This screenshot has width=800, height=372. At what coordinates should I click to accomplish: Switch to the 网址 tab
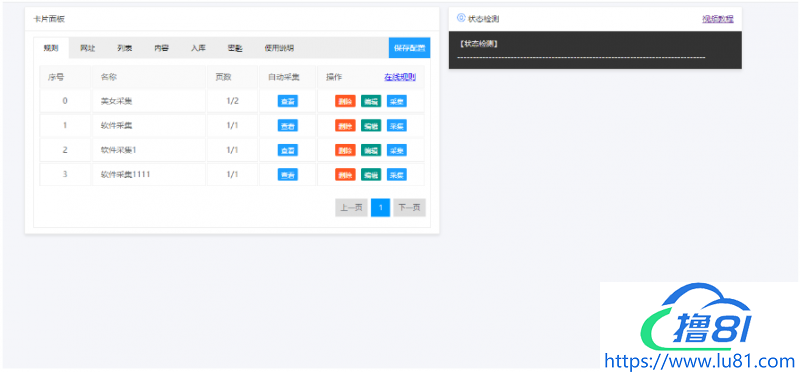[87, 48]
